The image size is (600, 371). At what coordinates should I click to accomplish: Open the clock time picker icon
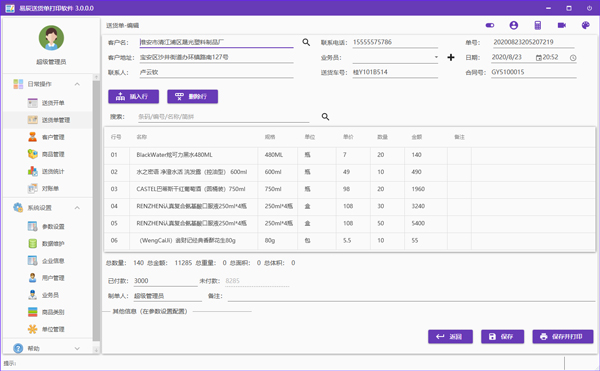[x=573, y=58]
